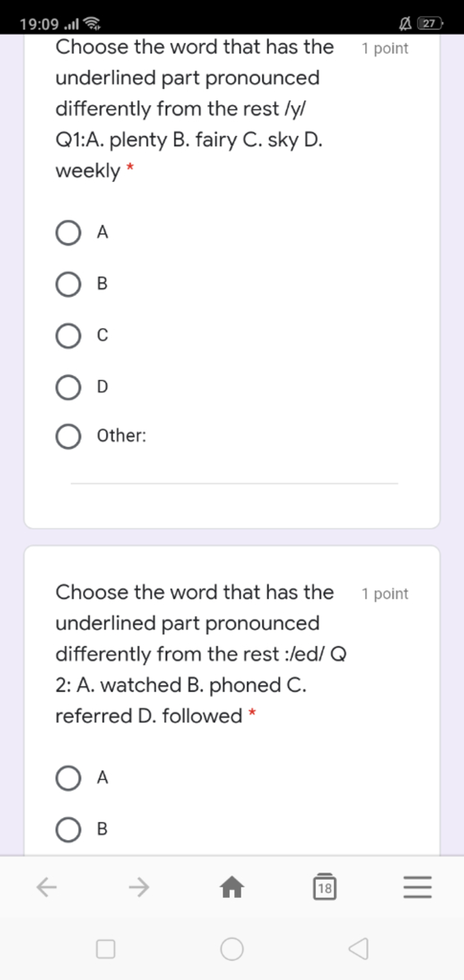Open the browser home page icon
The width and height of the screenshot is (464, 980).
pyautogui.click(x=232, y=887)
